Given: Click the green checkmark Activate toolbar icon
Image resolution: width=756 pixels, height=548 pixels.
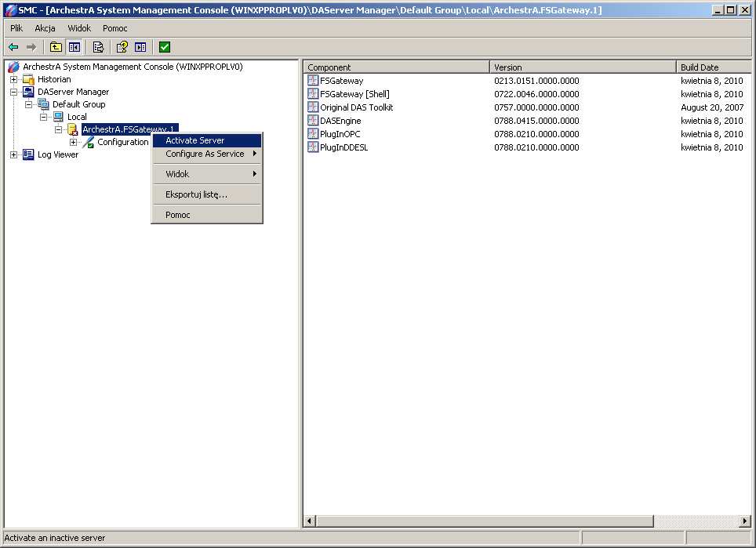Looking at the screenshot, I should click(x=165, y=47).
